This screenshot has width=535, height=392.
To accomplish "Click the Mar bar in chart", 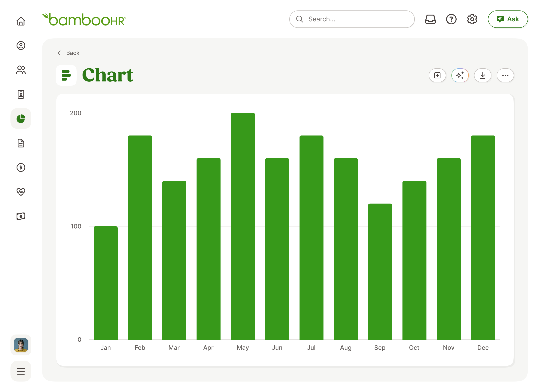I will (x=174, y=260).
